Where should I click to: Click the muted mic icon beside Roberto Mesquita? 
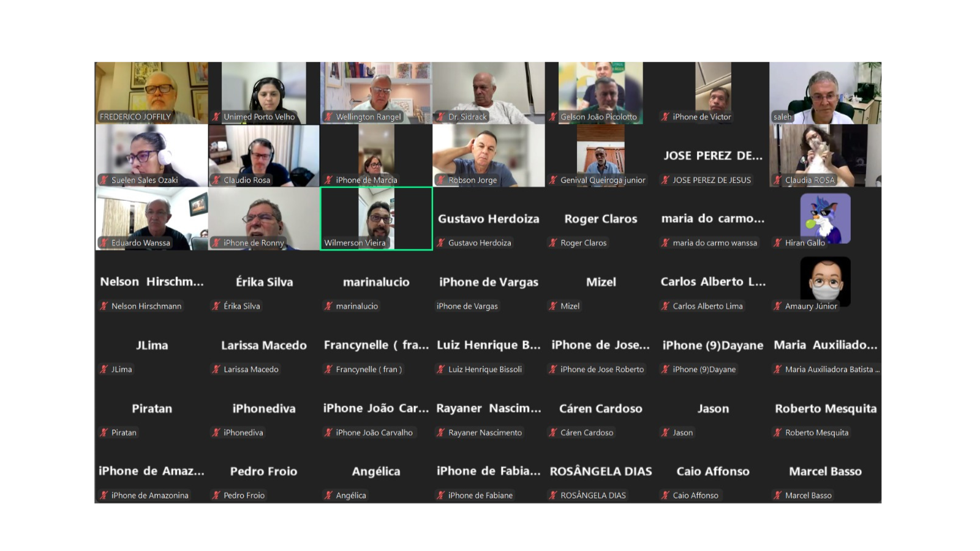coord(778,432)
